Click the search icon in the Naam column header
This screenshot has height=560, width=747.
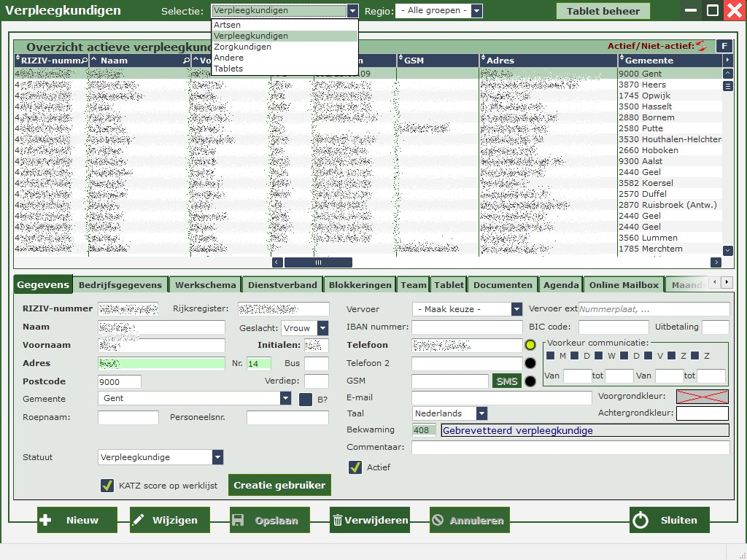pos(186,61)
